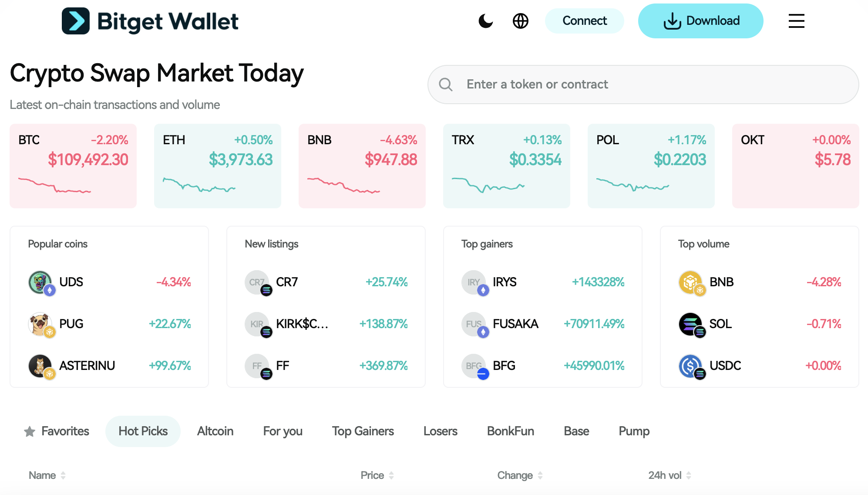Click the Connect wallet button
The width and height of the screenshot is (868, 495).
coord(584,21)
